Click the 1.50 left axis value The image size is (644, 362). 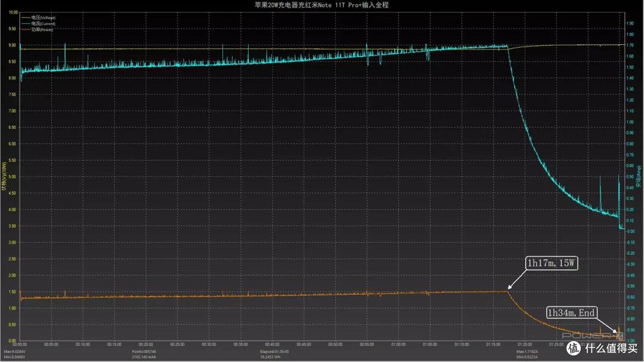(13, 292)
